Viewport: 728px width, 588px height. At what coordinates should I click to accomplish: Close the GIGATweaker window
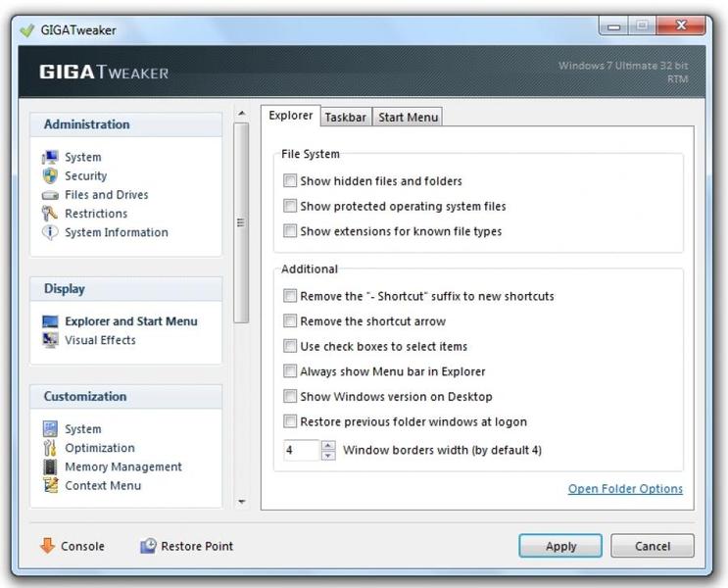tap(681, 25)
